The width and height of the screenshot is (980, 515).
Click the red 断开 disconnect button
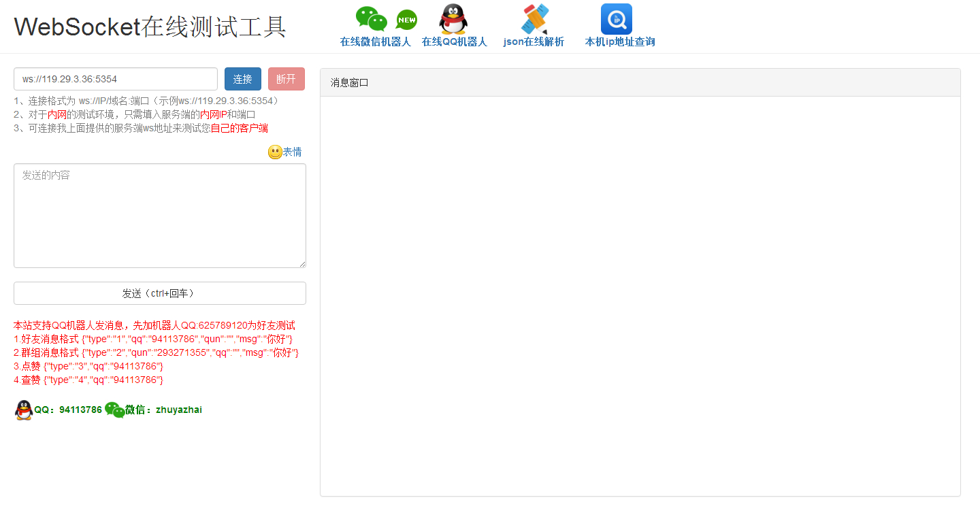287,79
